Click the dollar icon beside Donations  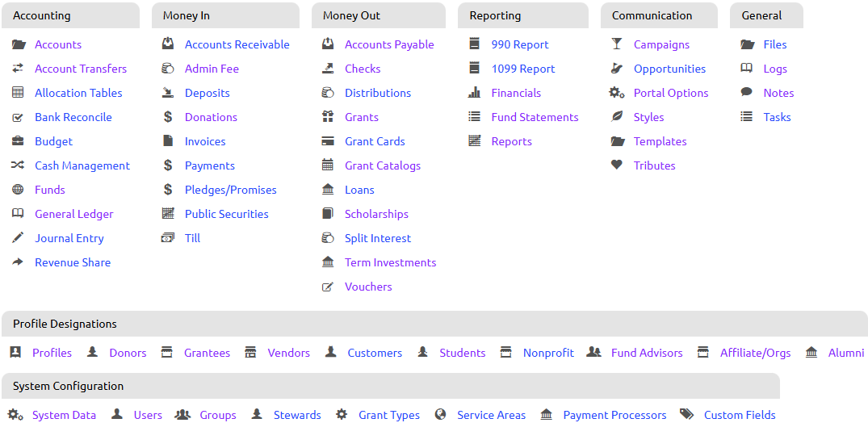point(168,117)
